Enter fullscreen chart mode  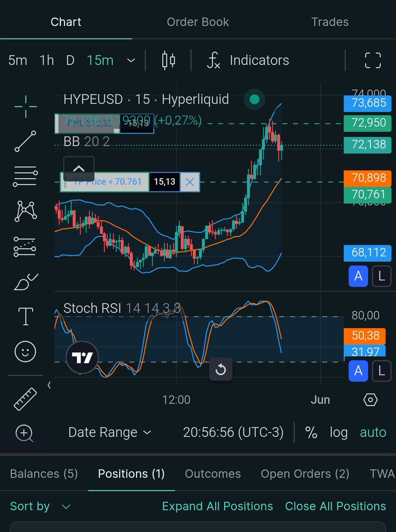point(372,60)
